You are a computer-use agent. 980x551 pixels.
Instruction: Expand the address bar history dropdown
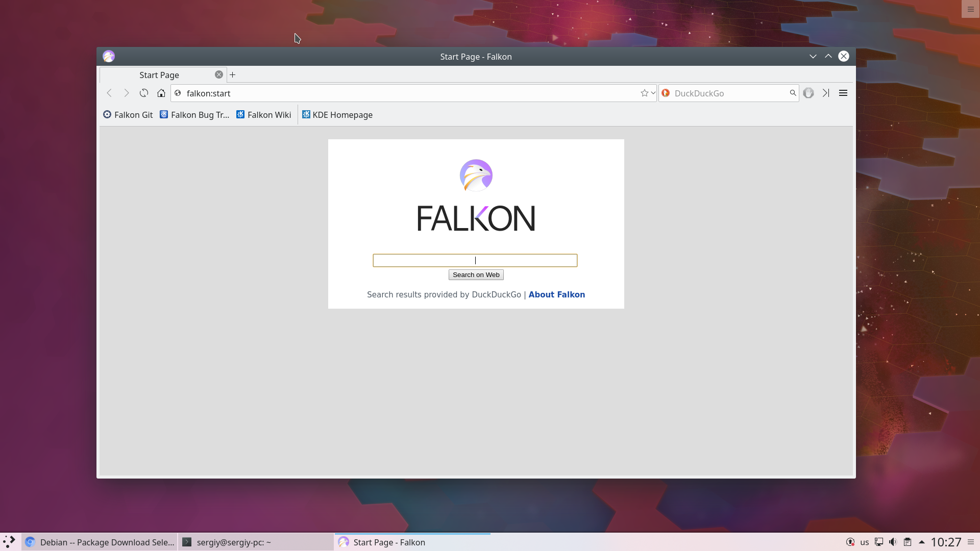coord(653,93)
